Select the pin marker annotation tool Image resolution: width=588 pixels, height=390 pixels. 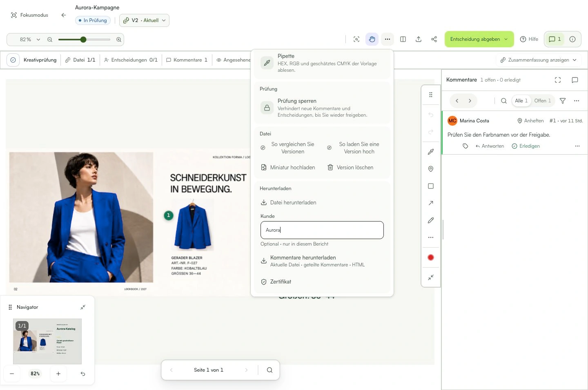point(431,169)
